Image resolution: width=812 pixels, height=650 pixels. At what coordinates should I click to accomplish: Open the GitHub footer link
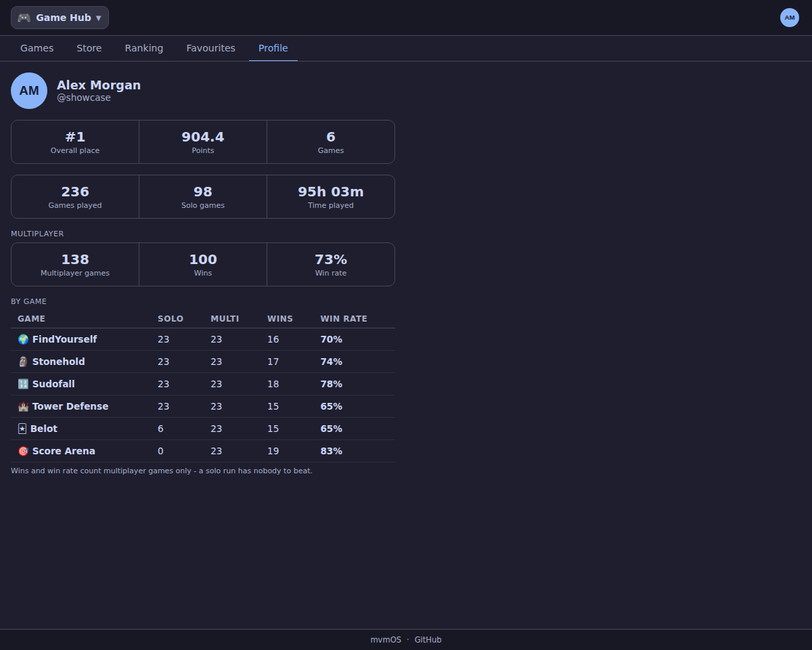click(x=428, y=640)
